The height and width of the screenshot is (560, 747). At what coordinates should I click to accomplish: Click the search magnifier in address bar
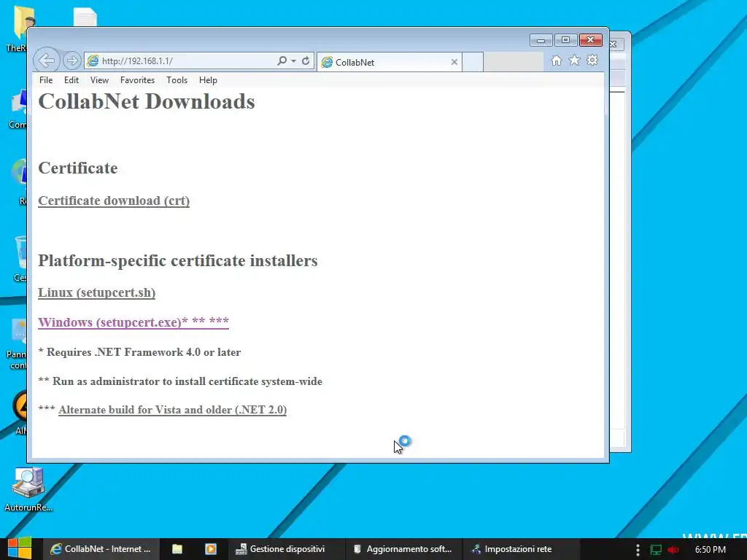[x=282, y=61]
